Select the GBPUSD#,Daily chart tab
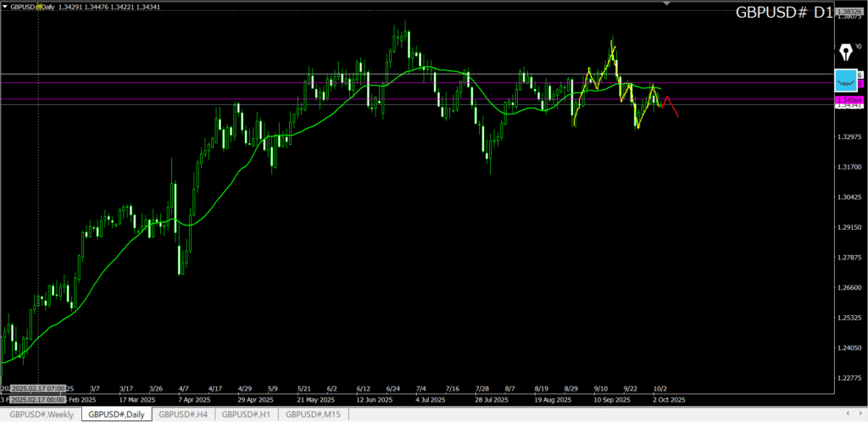The width and height of the screenshot is (868, 422). (x=116, y=414)
